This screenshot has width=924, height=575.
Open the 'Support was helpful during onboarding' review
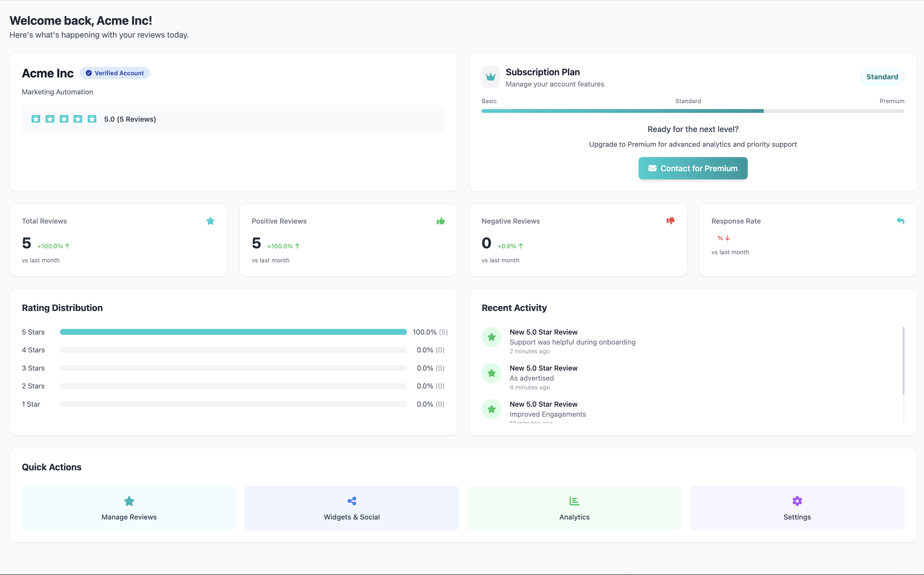click(572, 342)
